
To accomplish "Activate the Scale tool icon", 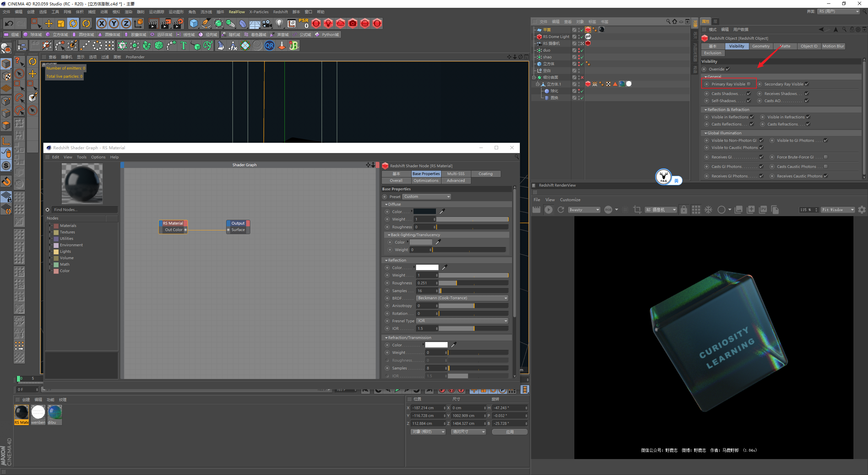I will click(x=61, y=23).
